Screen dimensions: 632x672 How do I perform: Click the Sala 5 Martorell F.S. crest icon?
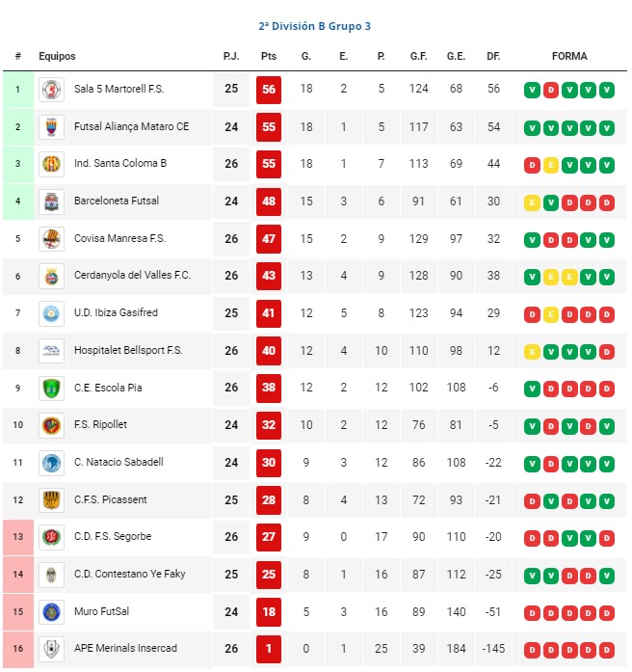51,90
